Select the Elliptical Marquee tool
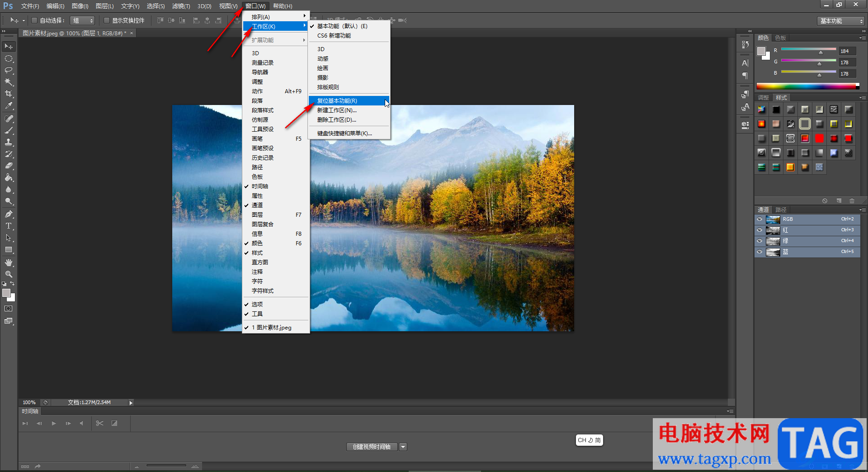 coord(9,58)
